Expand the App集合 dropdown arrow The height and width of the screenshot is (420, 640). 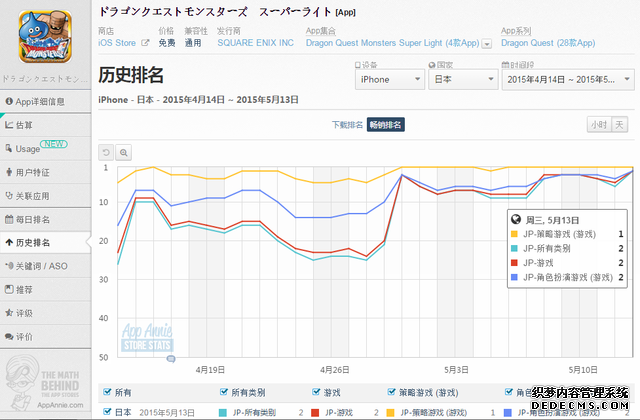click(487, 43)
